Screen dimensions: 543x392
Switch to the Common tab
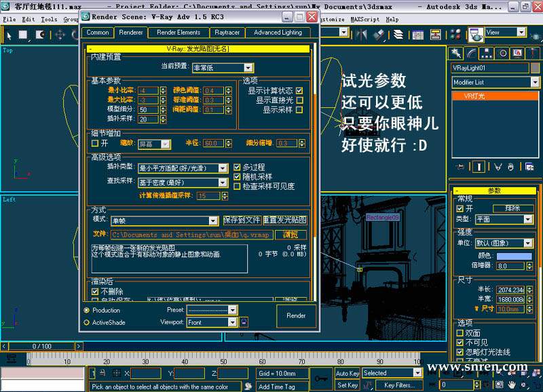point(98,33)
